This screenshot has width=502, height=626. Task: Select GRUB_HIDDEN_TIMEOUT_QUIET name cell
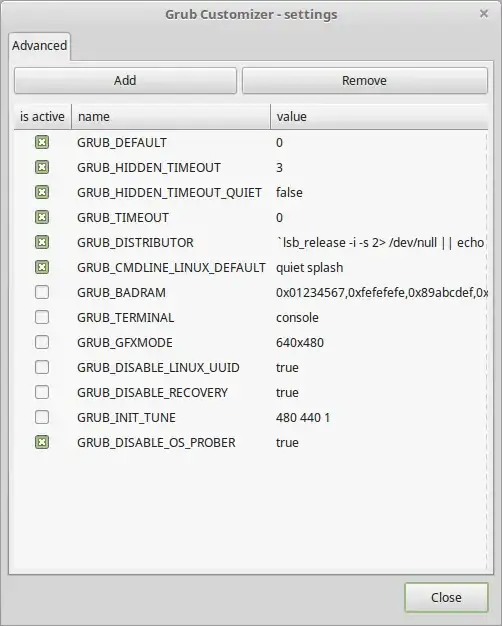pyautogui.click(x=169, y=193)
